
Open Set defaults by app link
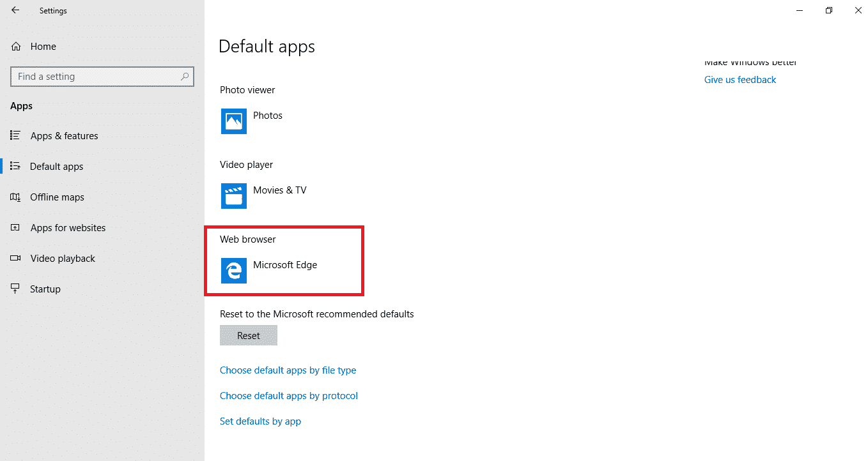(x=260, y=421)
